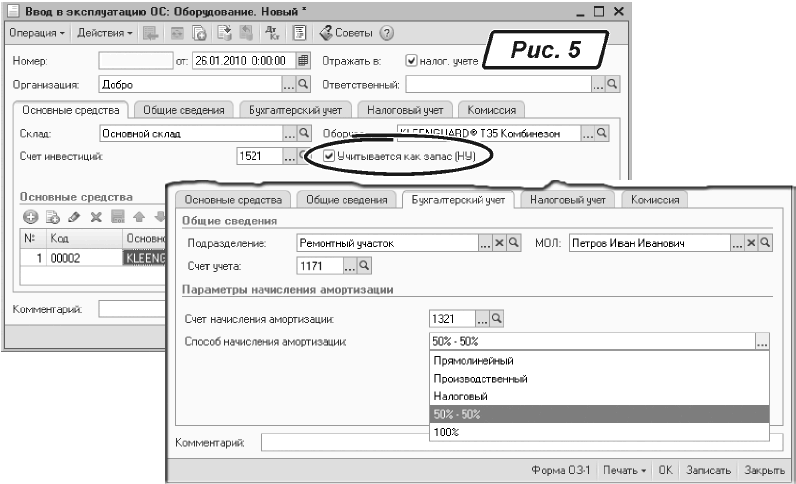The width and height of the screenshot is (796, 484).
Task: Move row up with the arrow icon
Action: point(139,217)
